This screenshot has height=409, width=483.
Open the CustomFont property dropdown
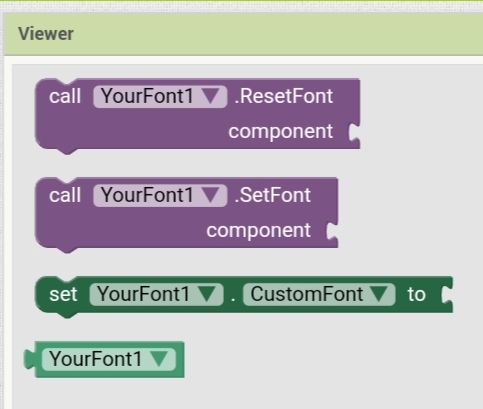(319, 294)
